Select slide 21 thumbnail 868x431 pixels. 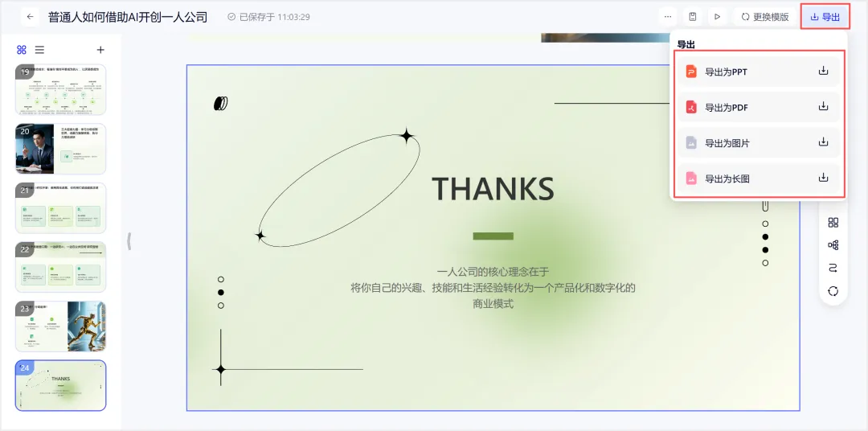(60, 208)
